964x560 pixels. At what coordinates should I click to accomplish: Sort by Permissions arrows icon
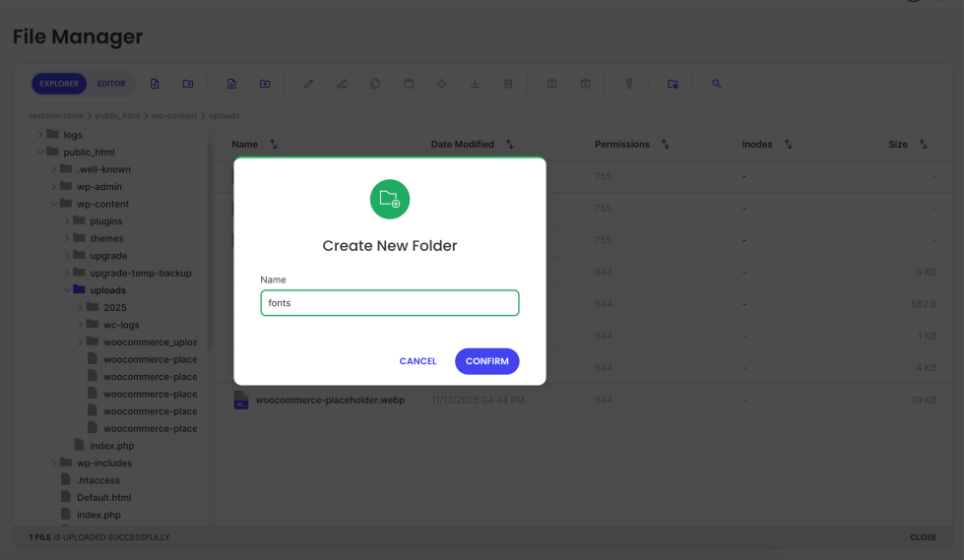point(666,144)
